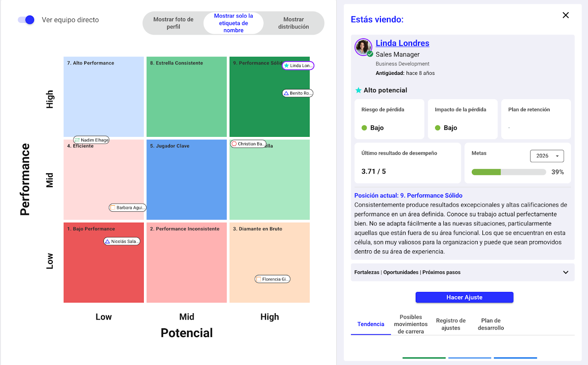Expand Fortalezas, Oportunidades, Próximos pasos section
Viewport: 588px width, 365px height.
565,272
